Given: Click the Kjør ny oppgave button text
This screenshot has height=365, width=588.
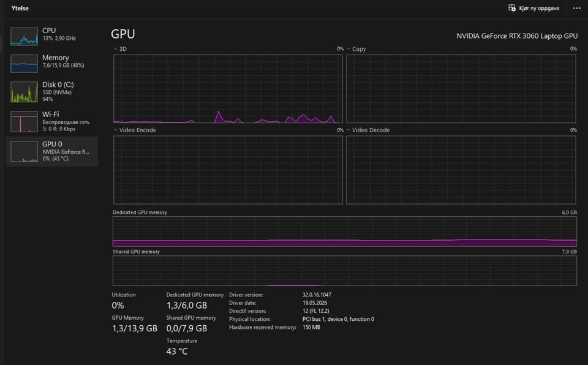Looking at the screenshot, I should point(539,8).
